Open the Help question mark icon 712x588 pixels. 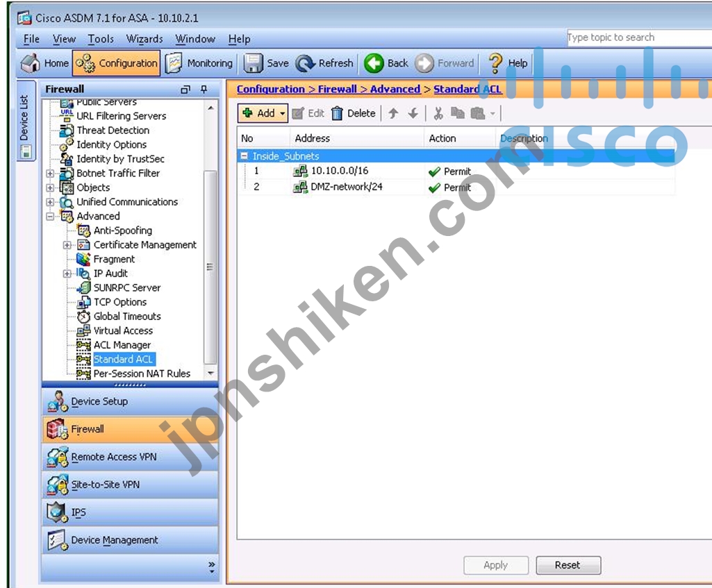click(x=495, y=63)
